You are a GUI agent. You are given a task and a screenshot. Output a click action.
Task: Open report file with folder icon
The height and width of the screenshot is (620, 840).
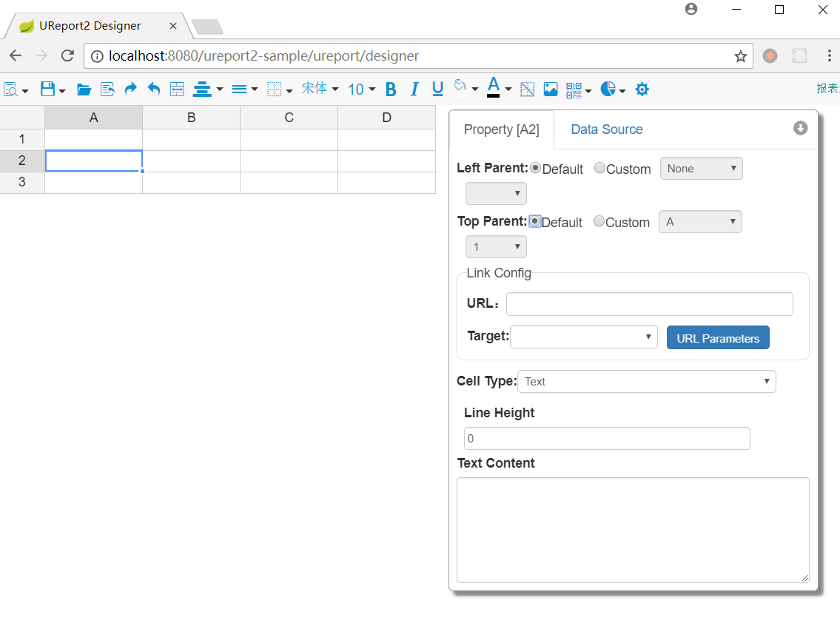pyautogui.click(x=84, y=90)
